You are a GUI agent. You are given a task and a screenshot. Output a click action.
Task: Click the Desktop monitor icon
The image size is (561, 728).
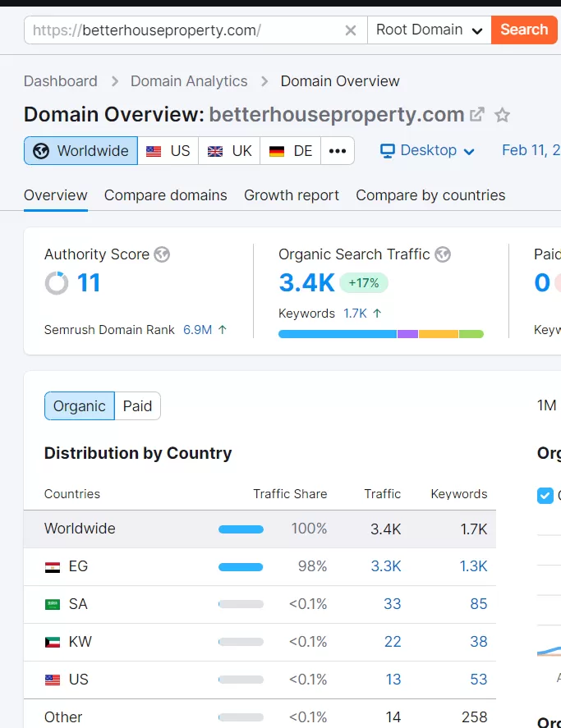click(x=388, y=151)
